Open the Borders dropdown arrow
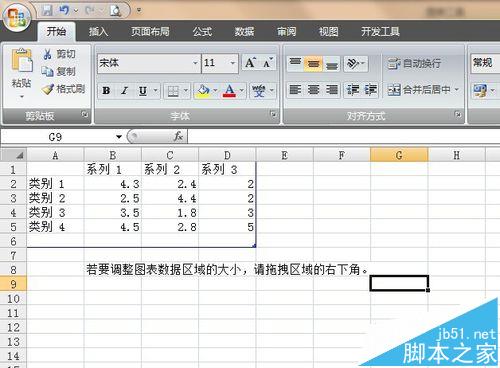 pyautogui.click(x=186, y=91)
